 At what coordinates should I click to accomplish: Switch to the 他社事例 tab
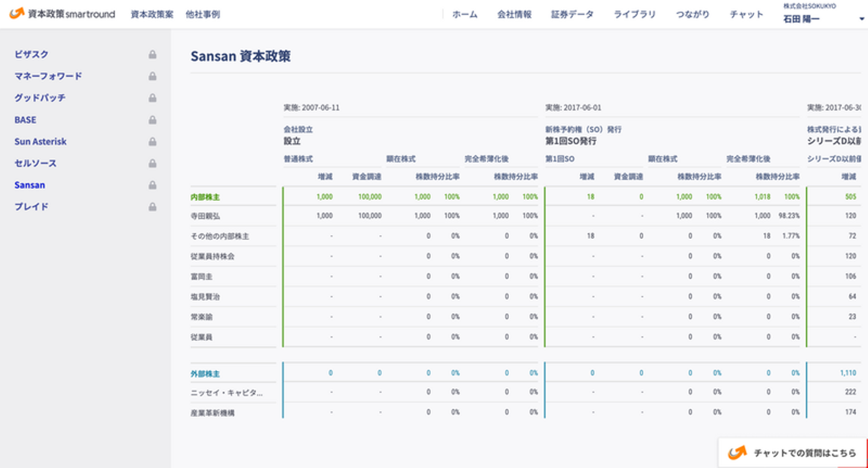pyautogui.click(x=203, y=14)
